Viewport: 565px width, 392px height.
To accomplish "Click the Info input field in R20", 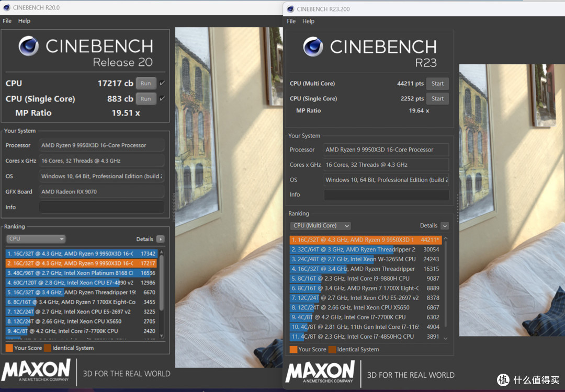I will pos(101,207).
